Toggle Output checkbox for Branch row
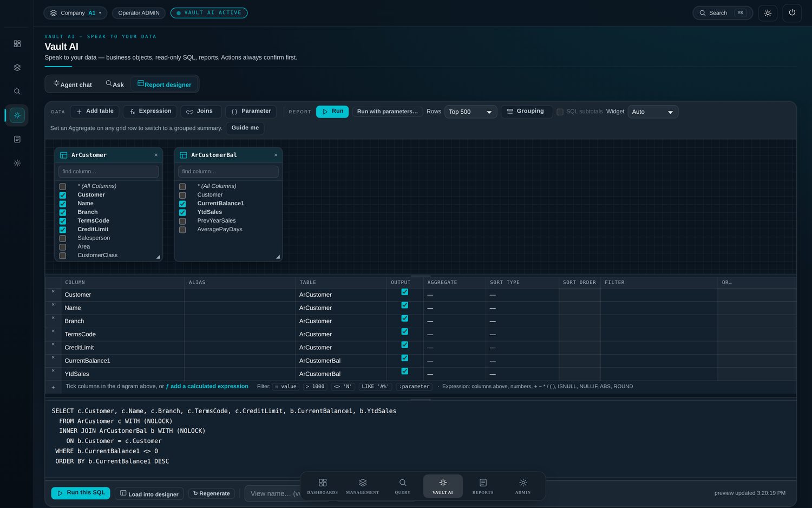The width and height of the screenshot is (812, 508). pos(404,318)
